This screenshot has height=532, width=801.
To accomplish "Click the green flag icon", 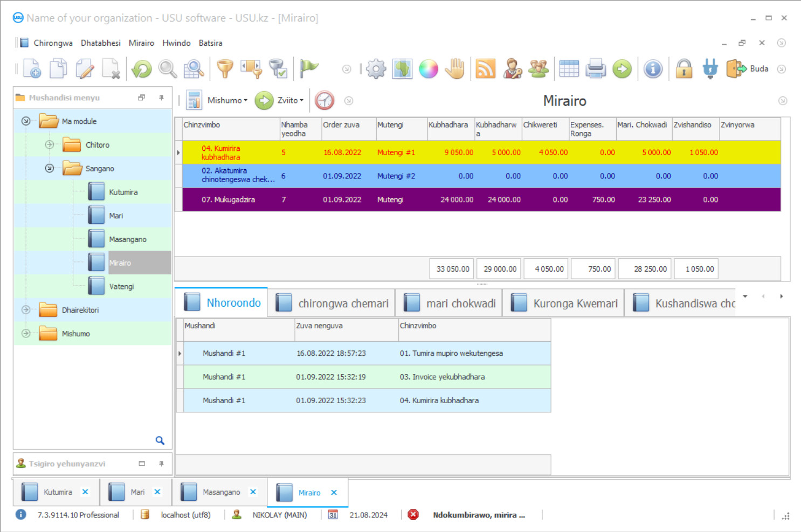I will pos(309,68).
